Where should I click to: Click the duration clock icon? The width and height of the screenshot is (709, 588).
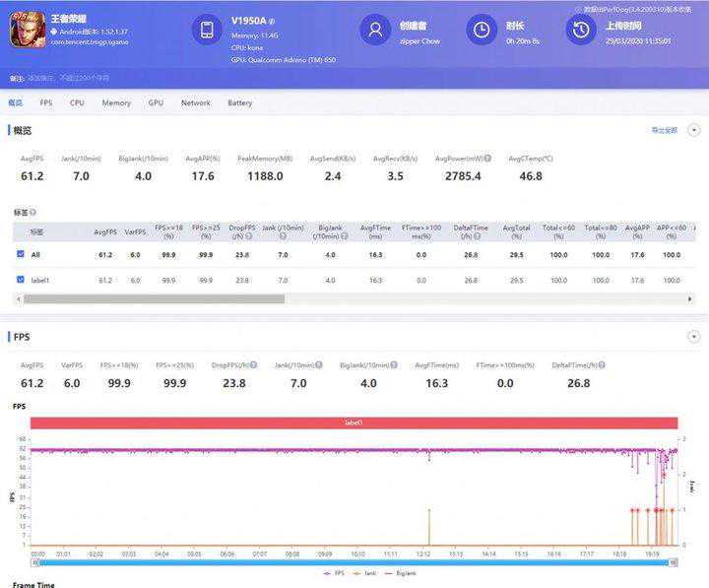(x=481, y=31)
